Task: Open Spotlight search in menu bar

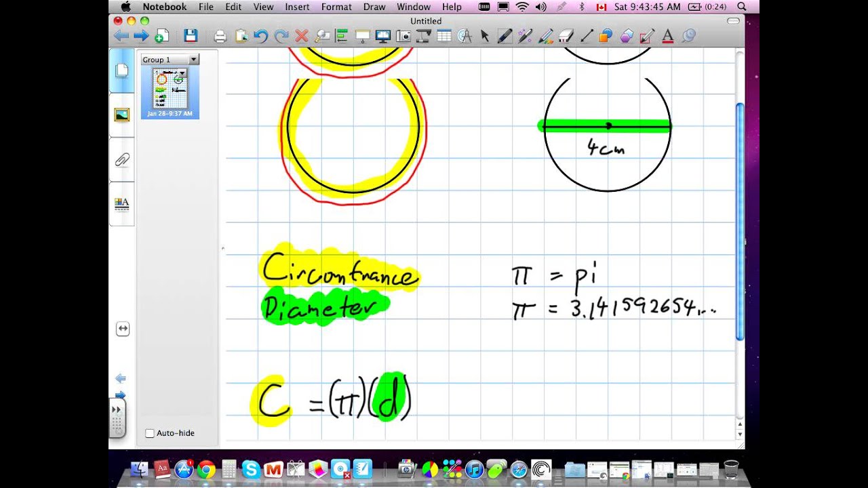Action: [742, 7]
